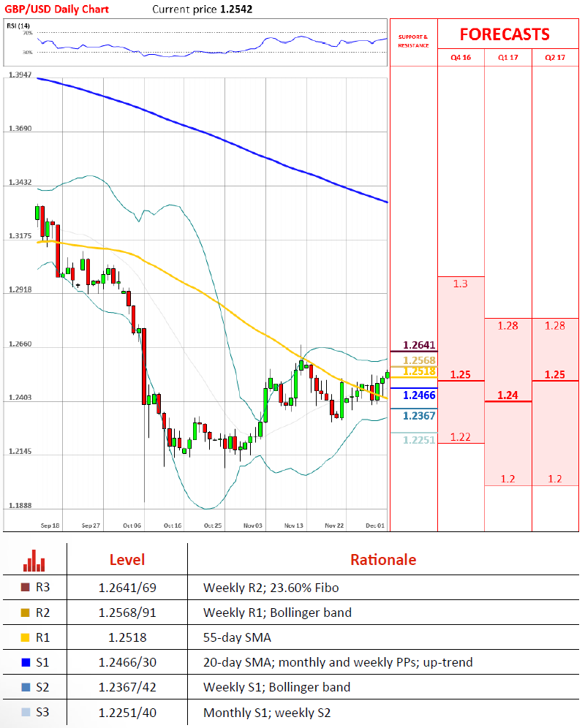This screenshot has width=585, height=728.
Task: Click the 1.3175 y-axis price label
Action: pos(20,236)
